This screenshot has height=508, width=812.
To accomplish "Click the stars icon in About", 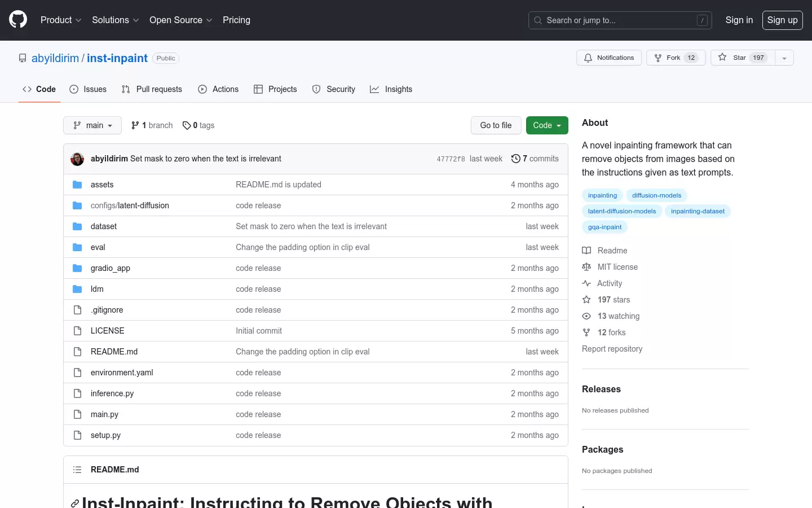I will click(x=586, y=300).
